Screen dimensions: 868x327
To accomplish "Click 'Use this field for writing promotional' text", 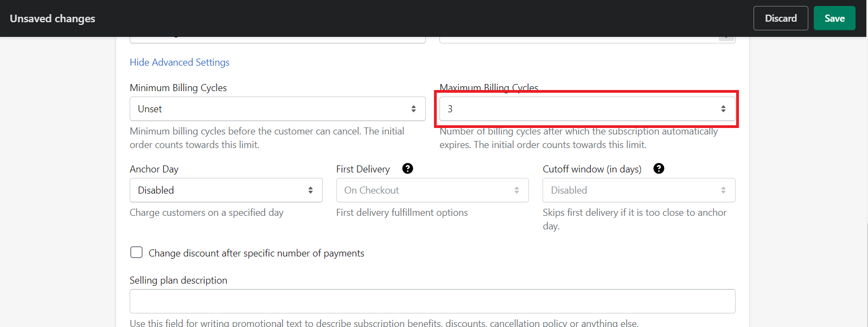I will click(x=384, y=323).
